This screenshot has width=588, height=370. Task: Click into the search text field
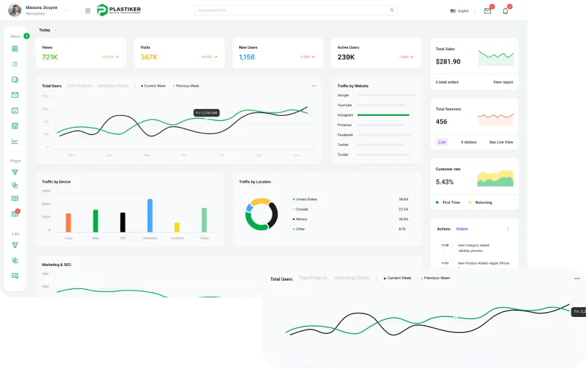coord(289,10)
